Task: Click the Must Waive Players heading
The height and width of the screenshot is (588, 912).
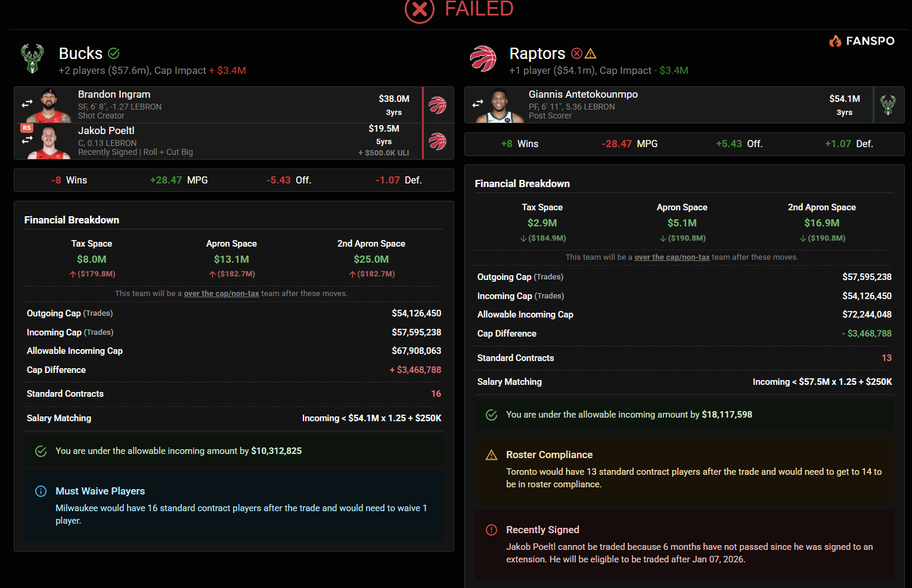Action: [x=100, y=491]
